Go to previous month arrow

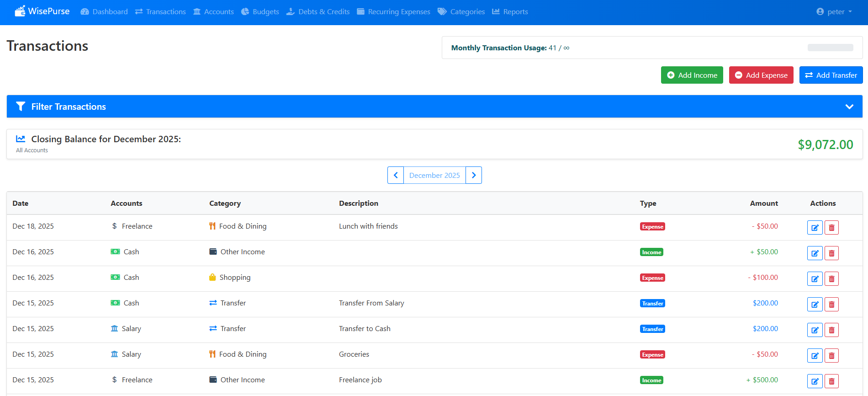click(x=396, y=175)
